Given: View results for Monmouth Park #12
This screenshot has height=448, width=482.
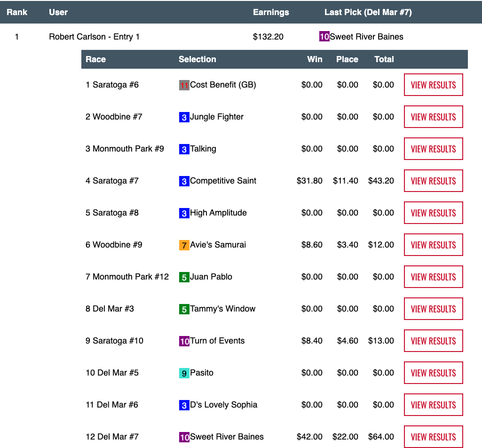Looking at the screenshot, I should (x=433, y=277).
